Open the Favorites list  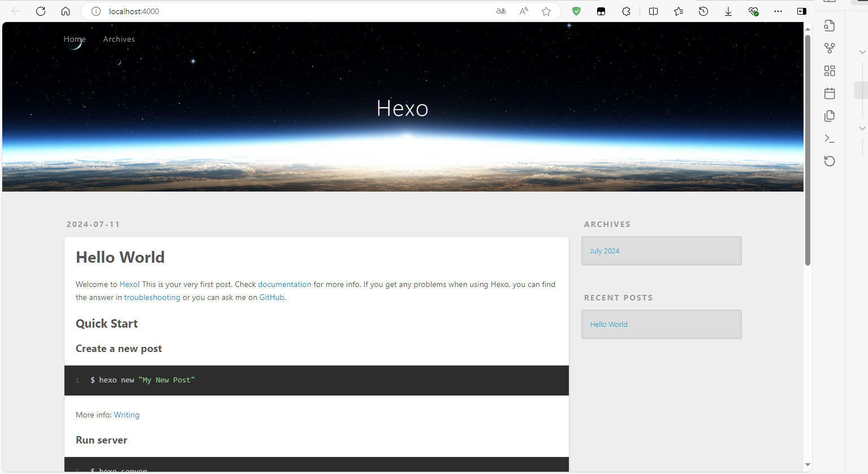[679, 11]
